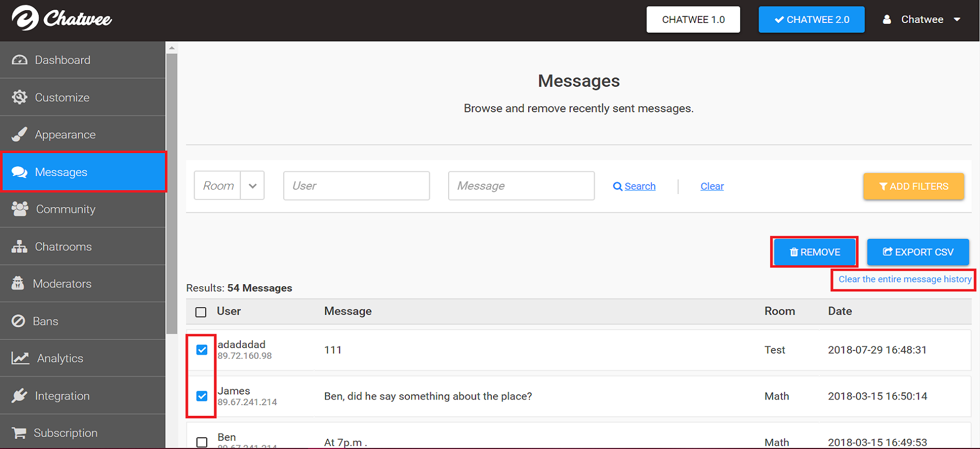The height and width of the screenshot is (449, 980).
Task: Click the Bans prohibited icon
Action: click(18, 321)
